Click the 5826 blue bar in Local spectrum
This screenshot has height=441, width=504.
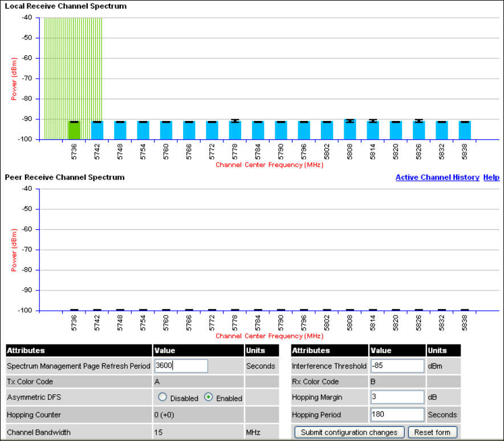tap(419, 130)
